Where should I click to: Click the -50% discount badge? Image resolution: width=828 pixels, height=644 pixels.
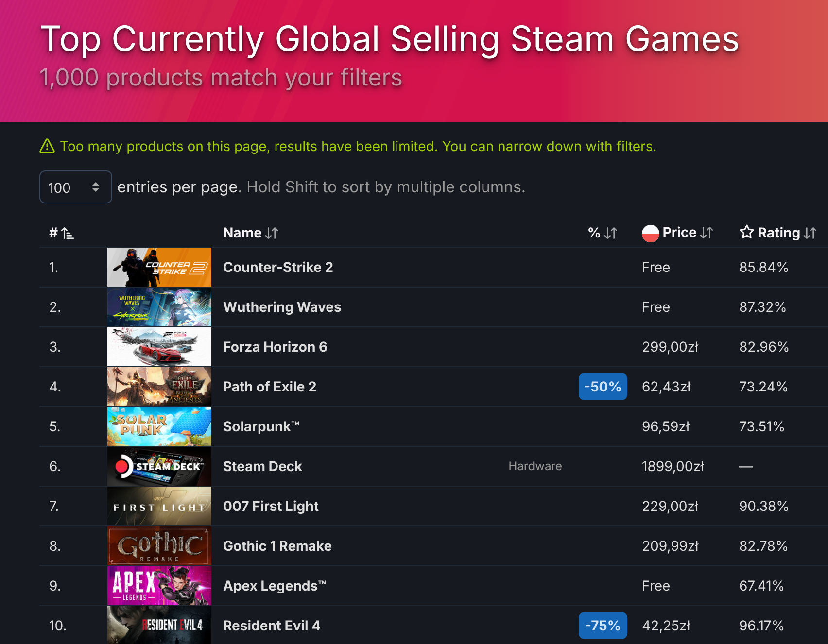click(x=603, y=387)
